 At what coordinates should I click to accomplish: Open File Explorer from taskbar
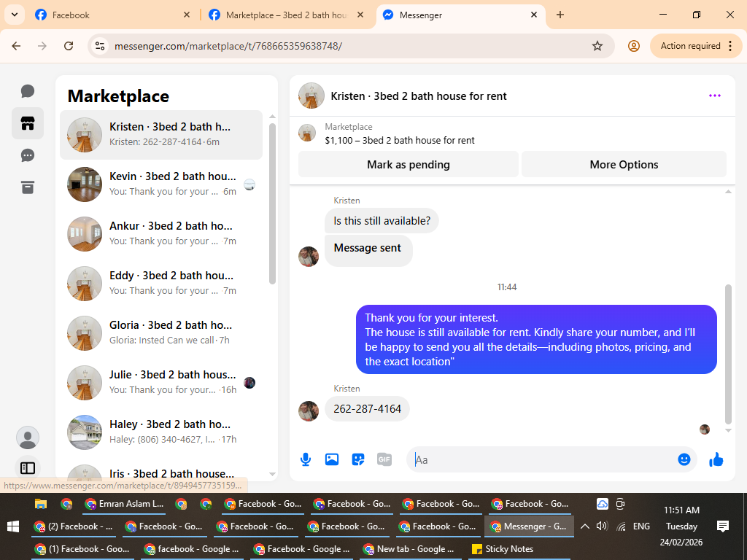[x=41, y=504]
